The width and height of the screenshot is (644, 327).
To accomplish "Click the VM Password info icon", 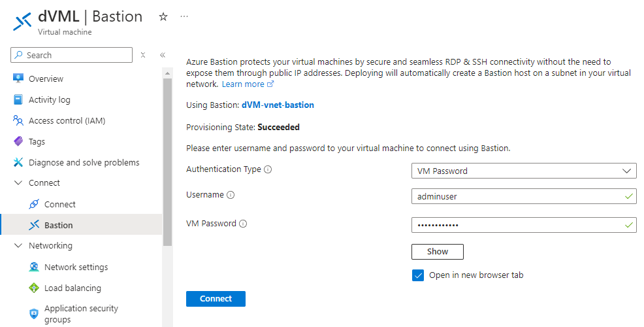I will click(x=243, y=224).
